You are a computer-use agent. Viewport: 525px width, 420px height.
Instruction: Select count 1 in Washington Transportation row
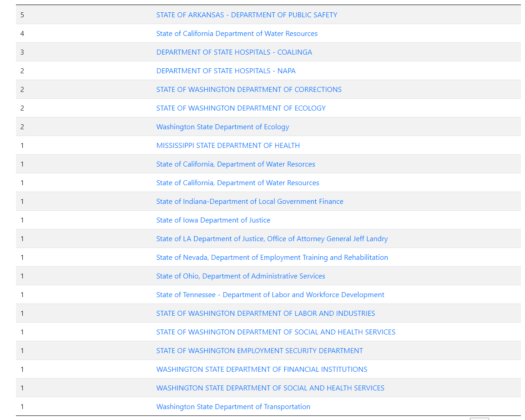[x=22, y=407]
